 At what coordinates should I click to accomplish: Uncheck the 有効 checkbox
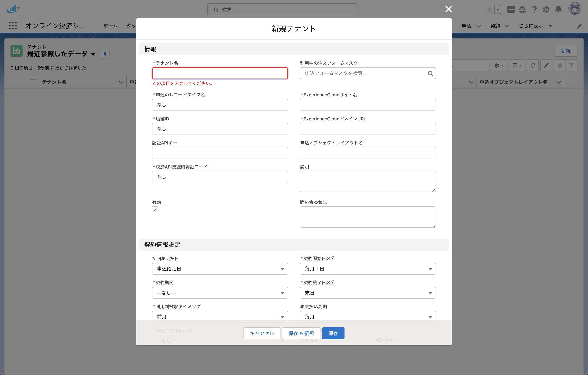point(155,209)
